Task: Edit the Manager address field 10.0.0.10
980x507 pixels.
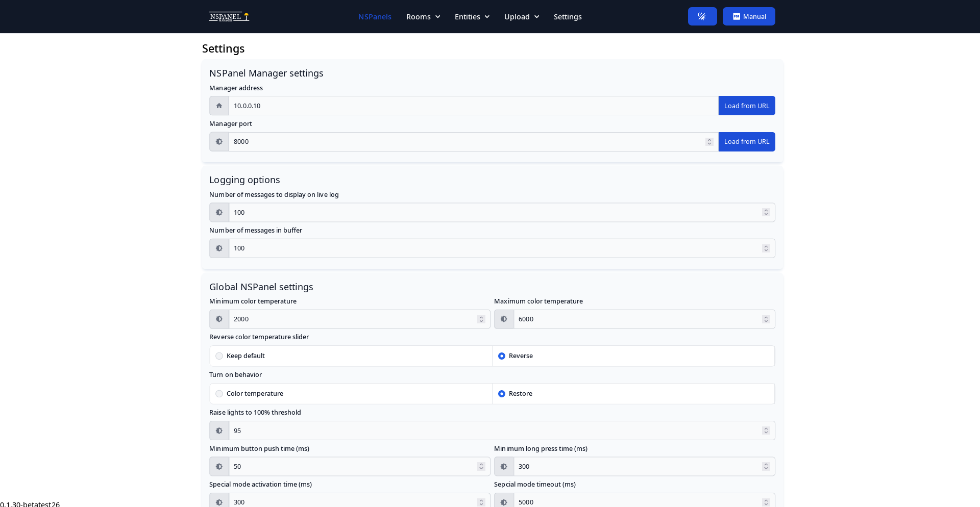Action: [x=474, y=106]
